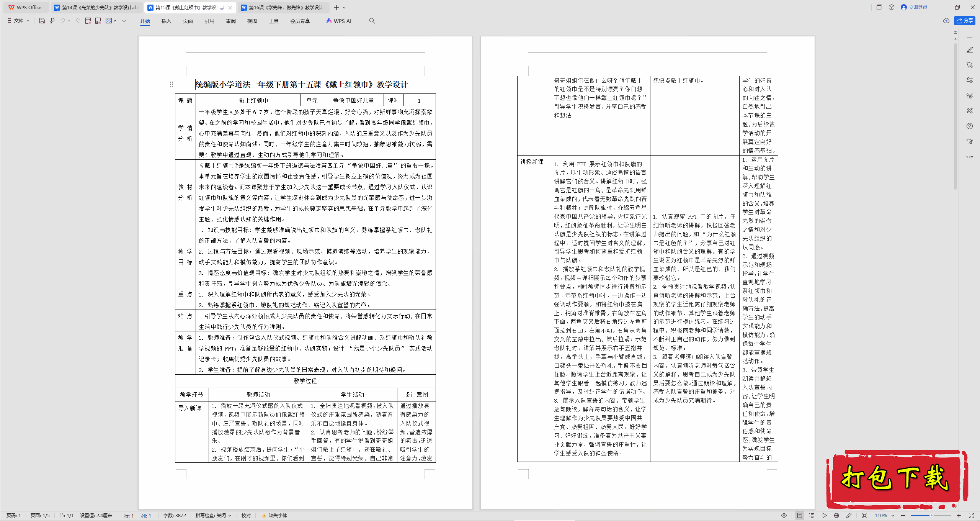Click the Save document icon
This screenshot has height=521, width=980.
[42, 21]
